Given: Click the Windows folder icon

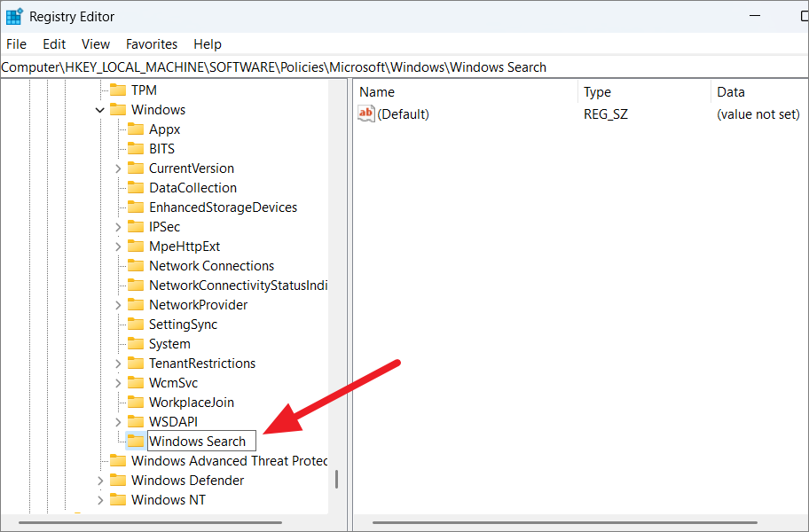Looking at the screenshot, I should coord(118,110).
